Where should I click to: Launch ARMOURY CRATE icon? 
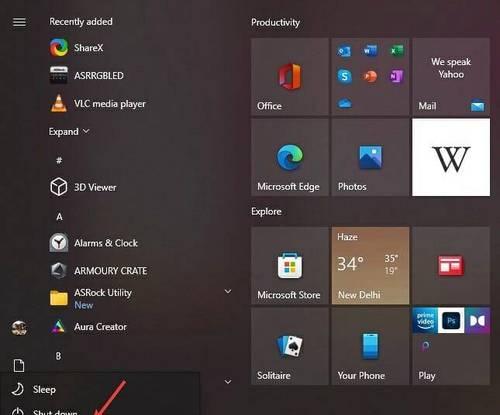(59, 270)
